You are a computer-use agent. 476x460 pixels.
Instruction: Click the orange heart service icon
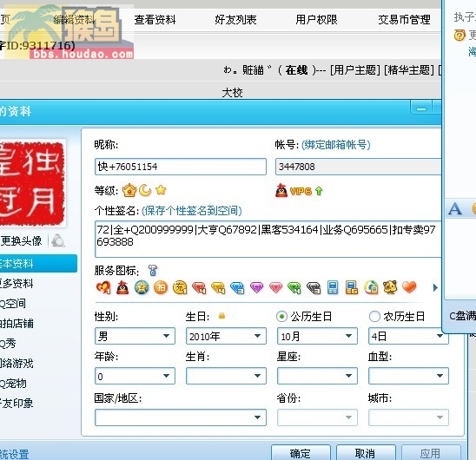coord(409,287)
